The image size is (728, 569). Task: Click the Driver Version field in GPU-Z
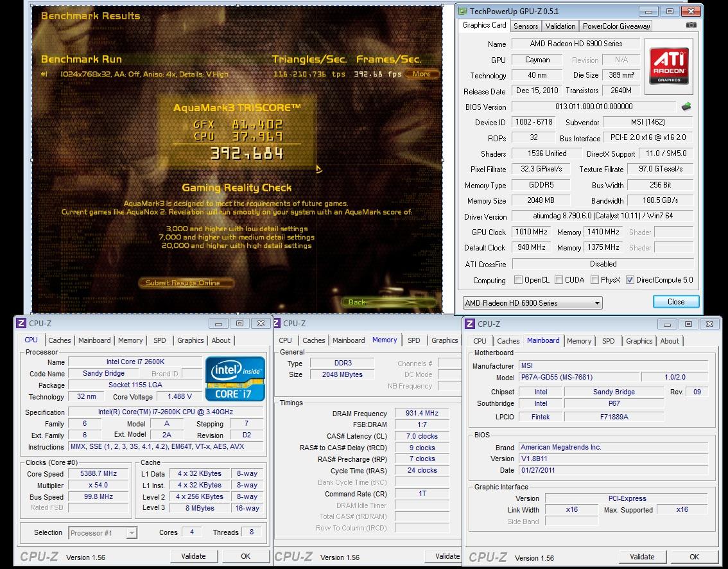coord(603,216)
